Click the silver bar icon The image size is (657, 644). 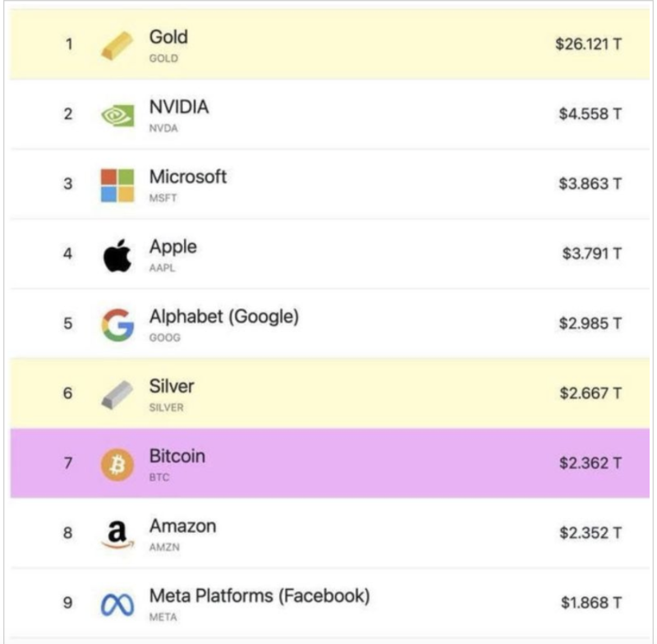click(x=117, y=395)
